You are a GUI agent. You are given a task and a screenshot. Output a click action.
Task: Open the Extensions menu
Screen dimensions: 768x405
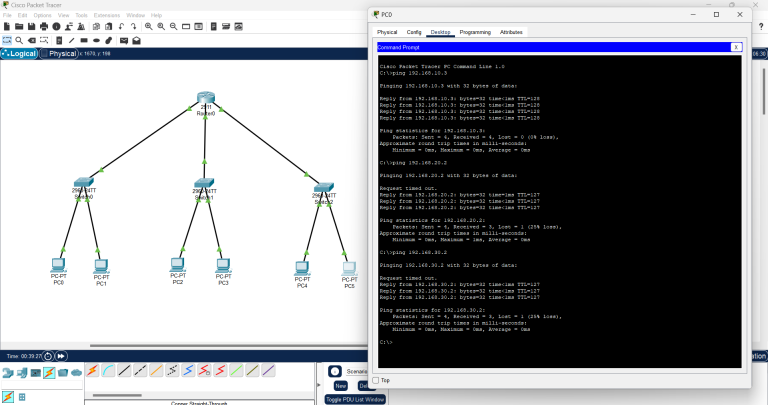click(107, 15)
